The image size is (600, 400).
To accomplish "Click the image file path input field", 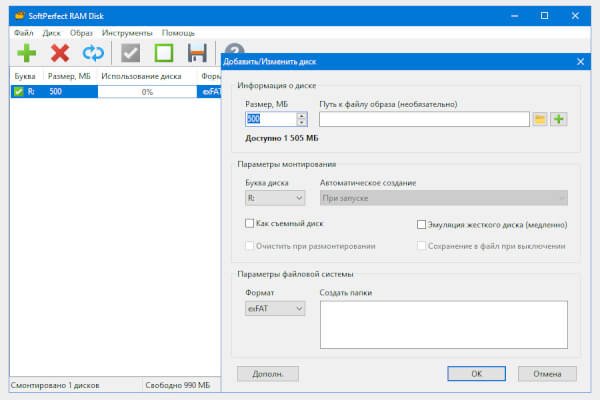I will coord(425,119).
